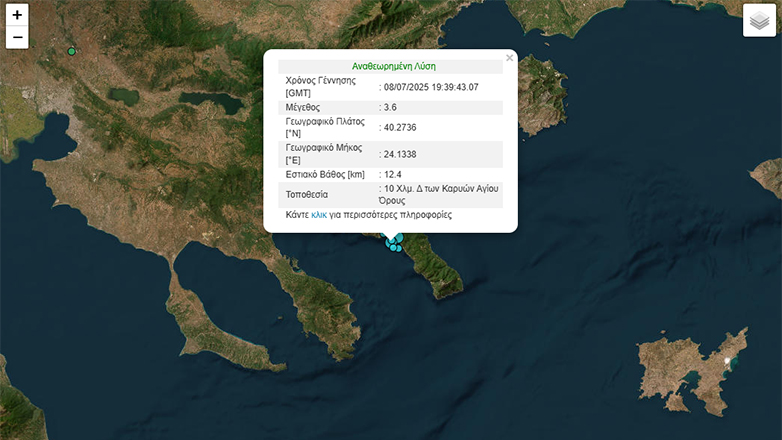The image size is (782, 440).
Task: Follow the 'κλικ' link for more information
Action: (x=319, y=215)
